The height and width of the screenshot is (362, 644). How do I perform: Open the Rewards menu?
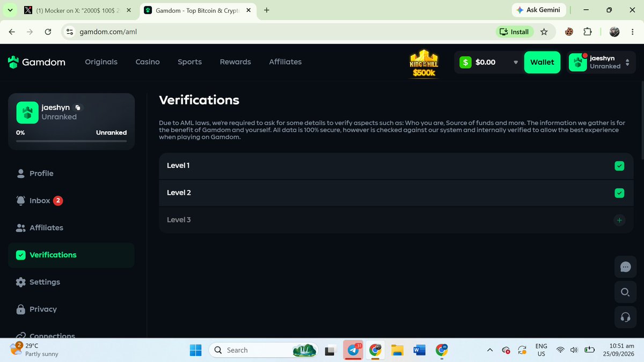pyautogui.click(x=235, y=62)
